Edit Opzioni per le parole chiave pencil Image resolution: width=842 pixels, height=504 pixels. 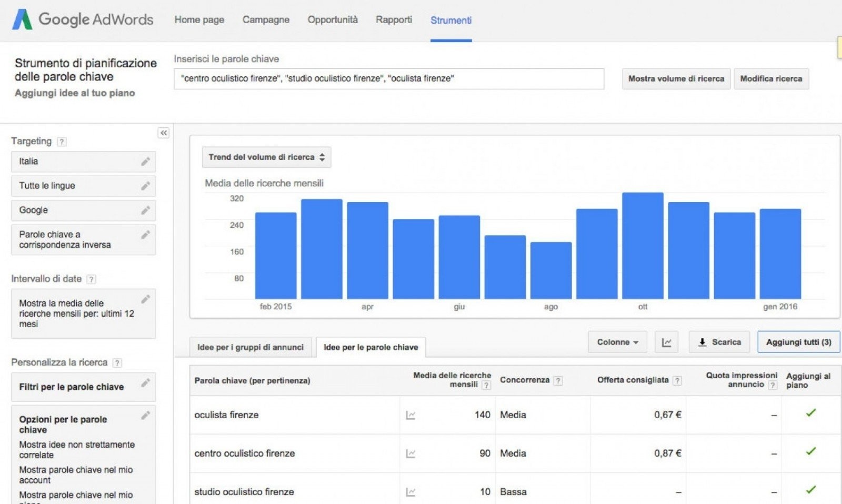tap(146, 416)
